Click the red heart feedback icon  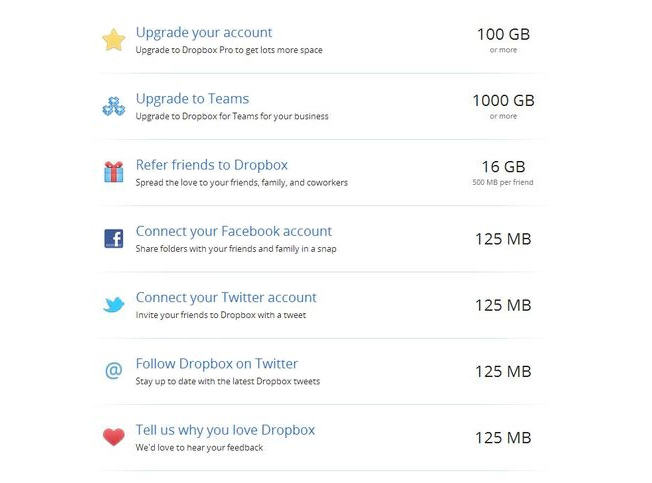[114, 437]
